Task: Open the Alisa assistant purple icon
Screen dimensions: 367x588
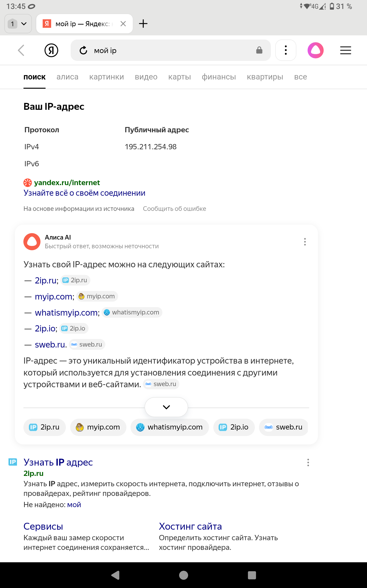Action: point(315,50)
